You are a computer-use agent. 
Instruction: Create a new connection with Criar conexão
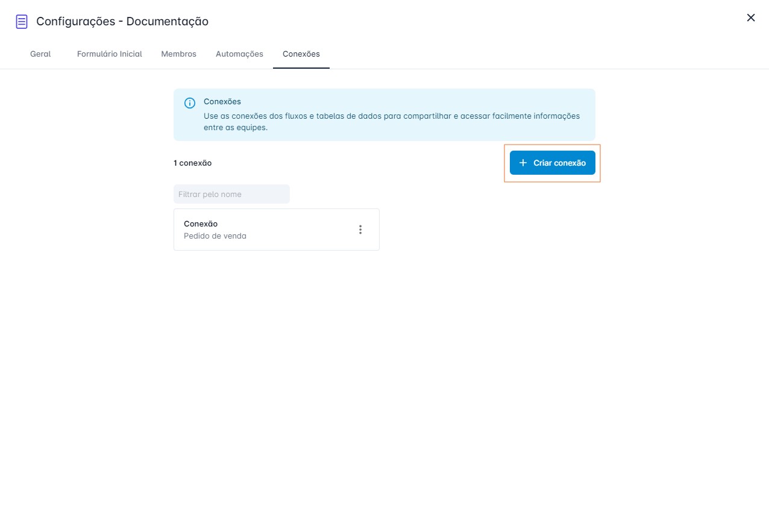click(x=553, y=163)
